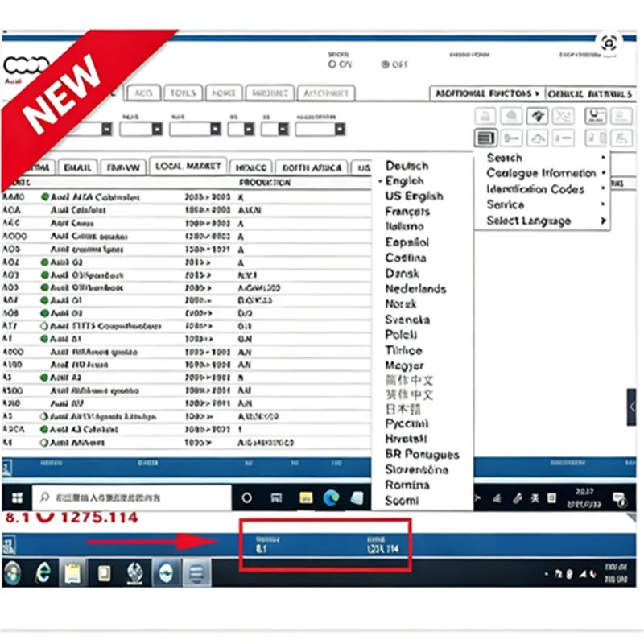Screen dimensions: 644x644
Task: Click the dash icon next to the cloud icon
Action: pos(563,138)
